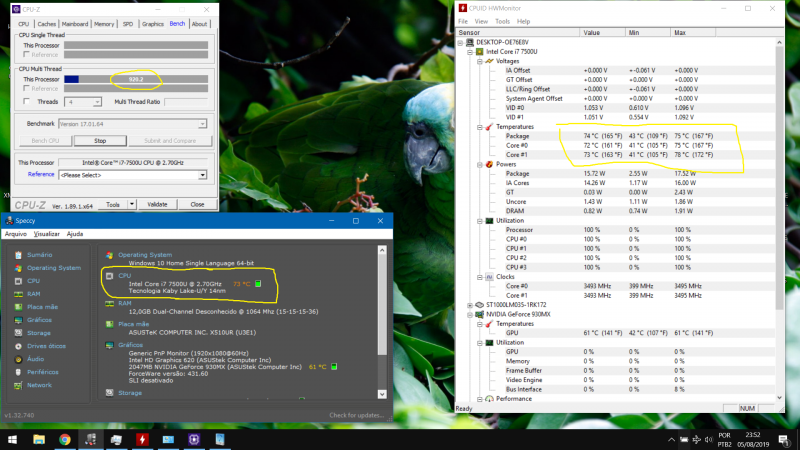Launch Google Chrome from taskbar

pos(65,439)
